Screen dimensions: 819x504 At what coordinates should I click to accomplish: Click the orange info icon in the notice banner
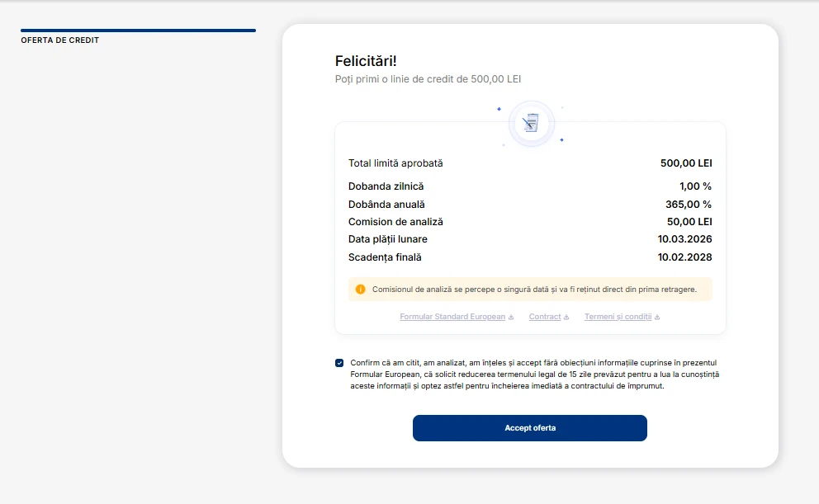[x=361, y=289]
